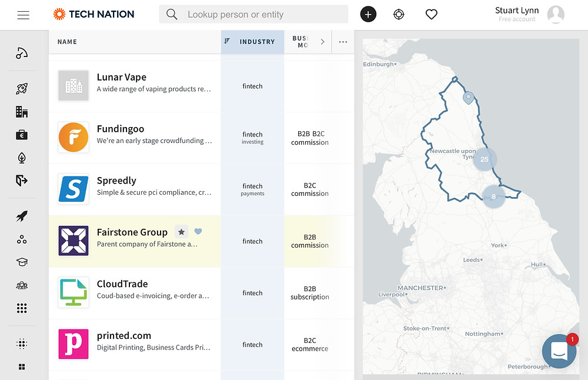
Task: Click the CloudTrade monitor logo
Action: coord(73,292)
